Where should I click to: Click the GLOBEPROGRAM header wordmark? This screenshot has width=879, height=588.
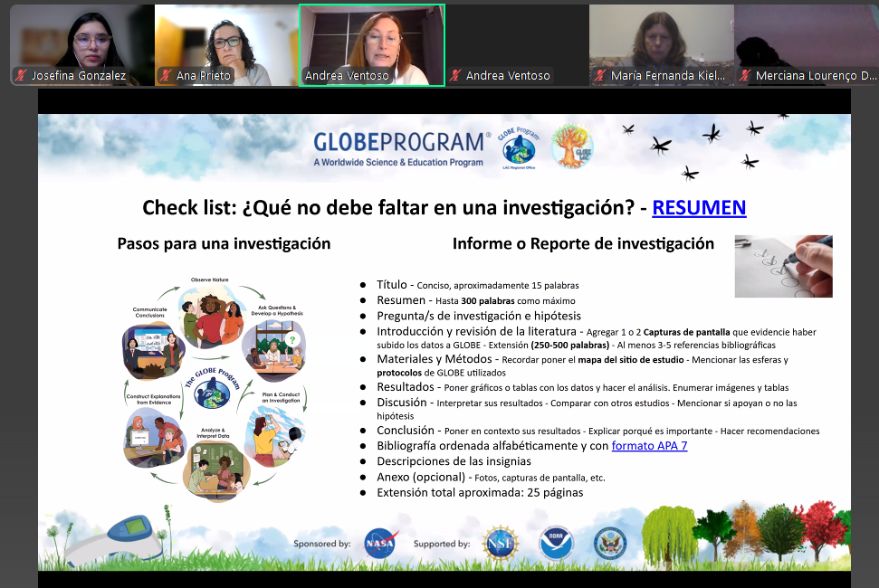(402, 143)
